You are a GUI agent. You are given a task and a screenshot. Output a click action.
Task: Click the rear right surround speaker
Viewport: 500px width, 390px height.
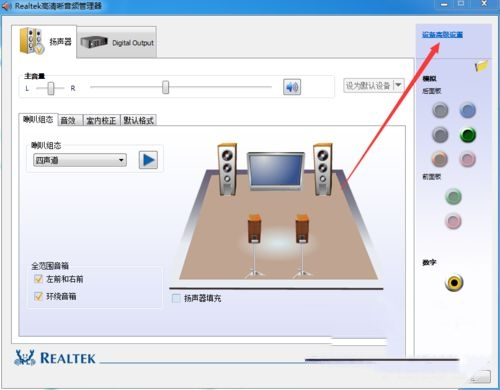pyautogui.click(x=302, y=245)
